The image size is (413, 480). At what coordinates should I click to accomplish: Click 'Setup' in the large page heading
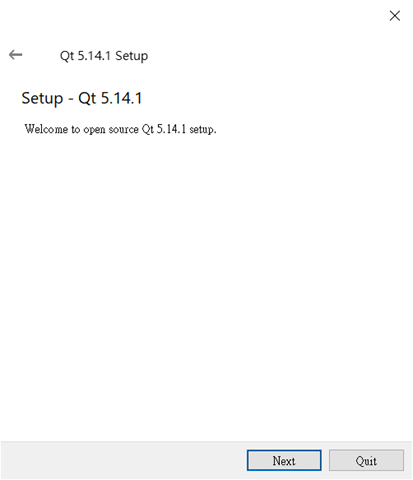click(x=42, y=99)
